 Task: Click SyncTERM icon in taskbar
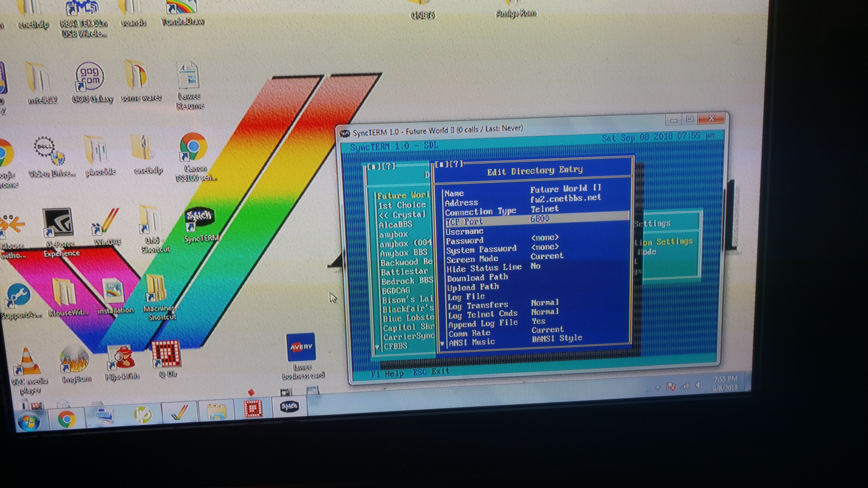[x=289, y=407]
